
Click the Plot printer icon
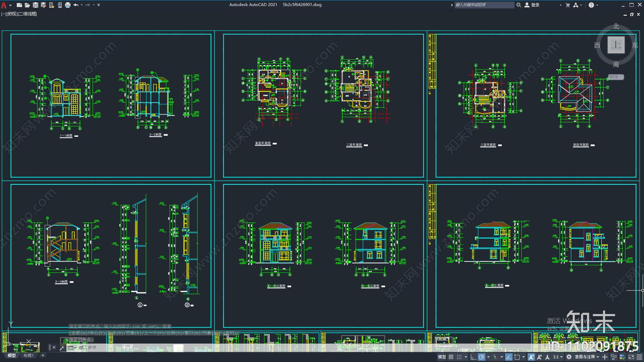[x=68, y=5]
